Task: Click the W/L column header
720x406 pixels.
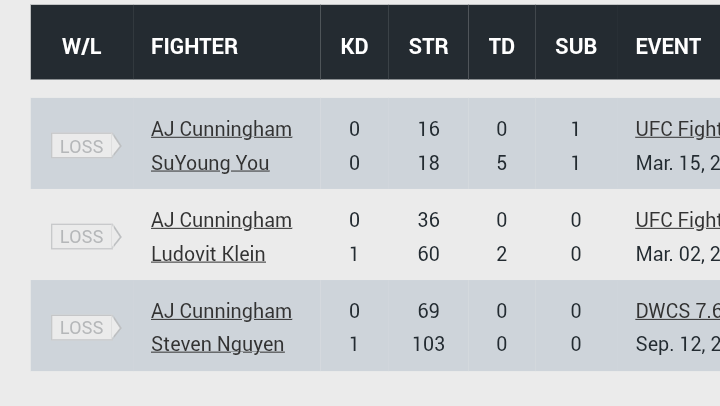Action: pos(81,46)
